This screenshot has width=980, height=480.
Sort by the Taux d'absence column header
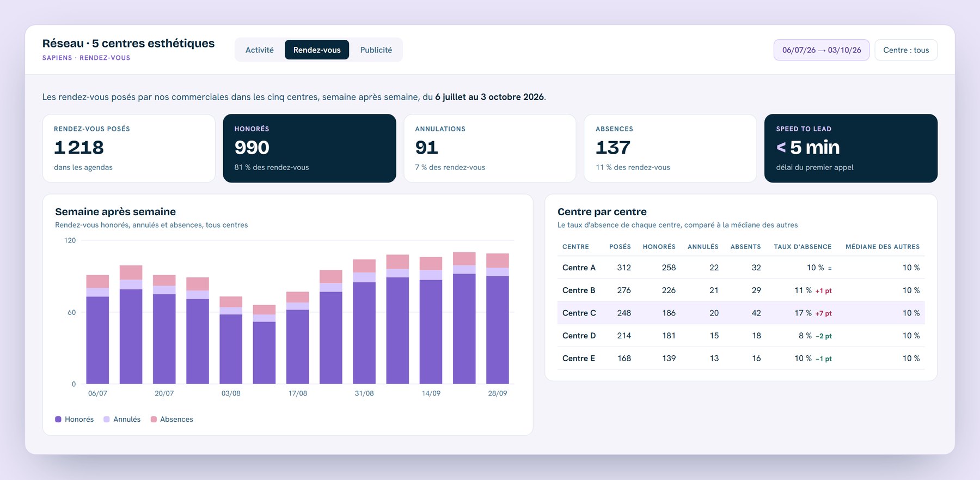(x=803, y=247)
